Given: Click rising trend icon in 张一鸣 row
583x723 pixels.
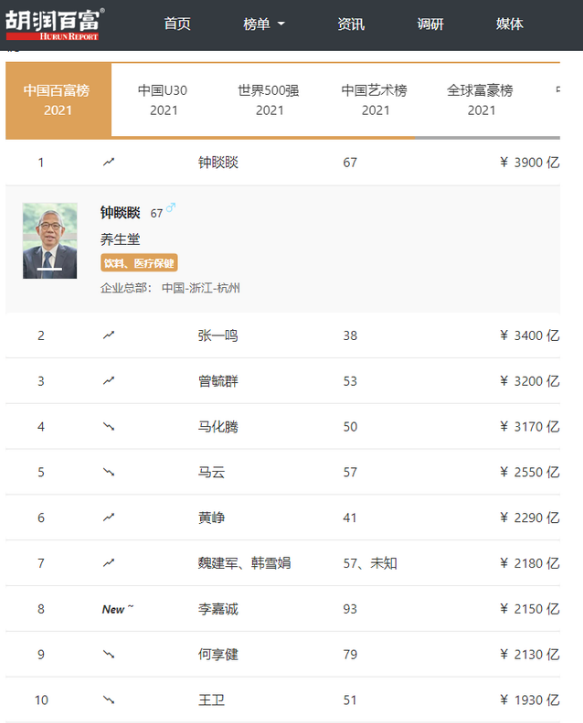Looking at the screenshot, I should pyautogui.click(x=108, y=335).
